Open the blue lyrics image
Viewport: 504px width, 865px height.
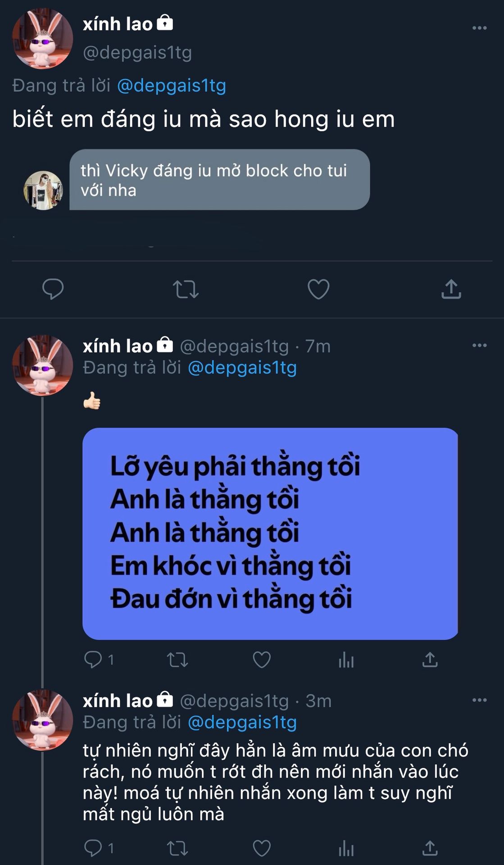270,533
